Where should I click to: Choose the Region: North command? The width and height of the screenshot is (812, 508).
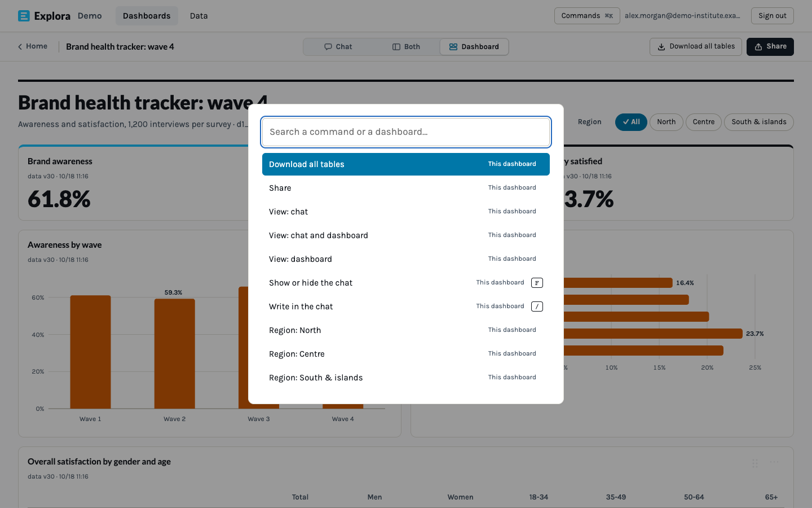[x=406, y=330]
